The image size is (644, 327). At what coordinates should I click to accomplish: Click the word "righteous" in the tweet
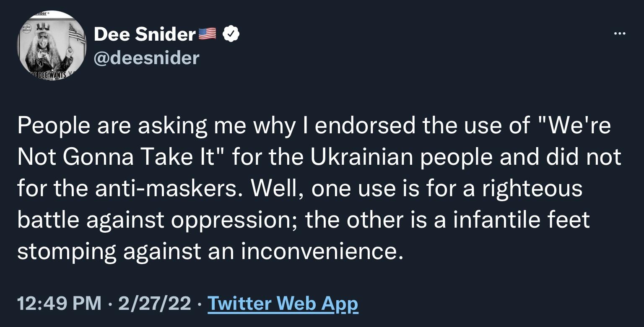(532, 188)
